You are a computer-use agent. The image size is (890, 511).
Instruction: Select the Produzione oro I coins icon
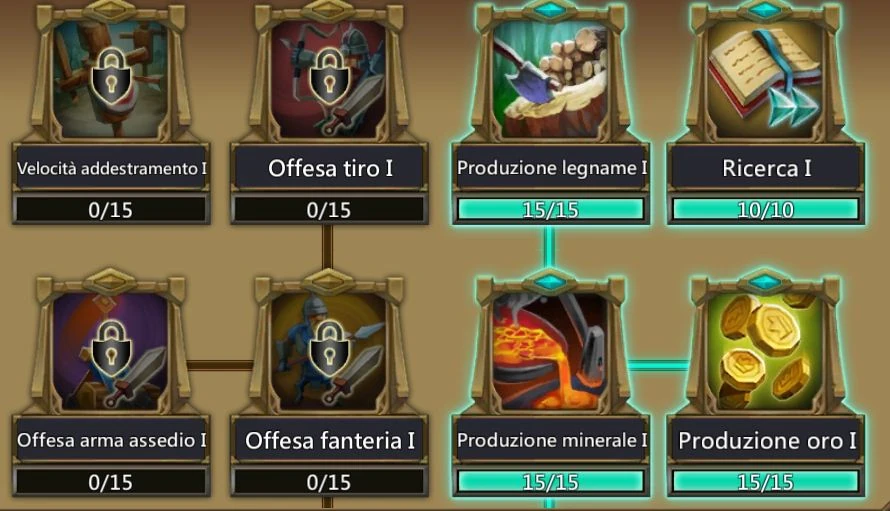[765, 351]
